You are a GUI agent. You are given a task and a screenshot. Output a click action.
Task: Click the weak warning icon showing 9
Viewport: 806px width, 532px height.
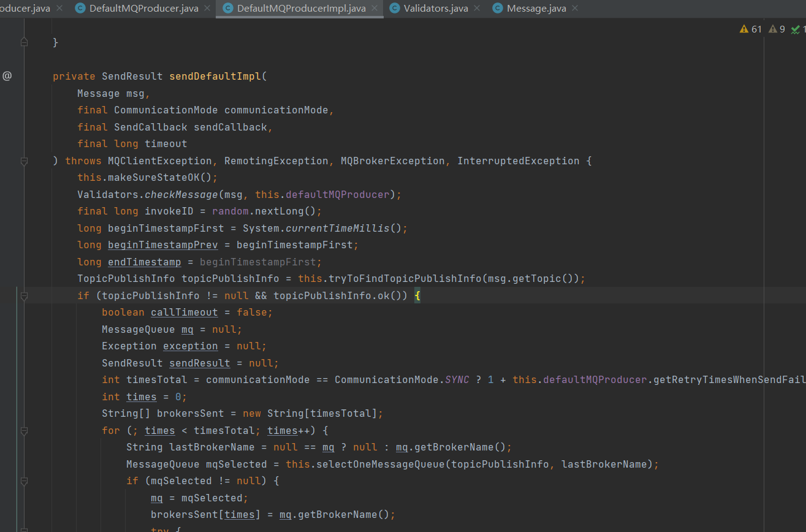pos(772,29)
